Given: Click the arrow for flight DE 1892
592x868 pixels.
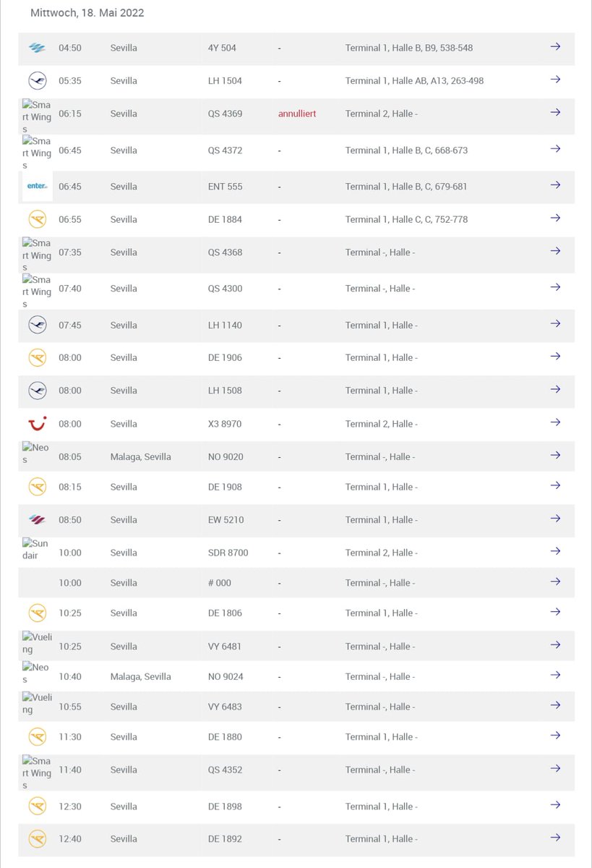Looking at the screenshot, I should click(x=555, y=838).
